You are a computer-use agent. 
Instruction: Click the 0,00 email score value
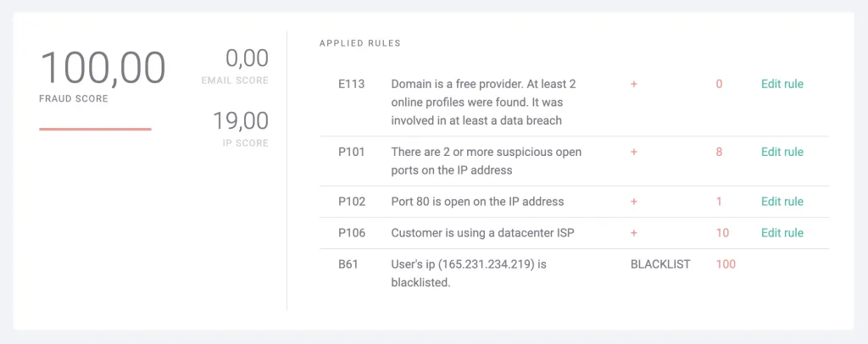point(246,58)
